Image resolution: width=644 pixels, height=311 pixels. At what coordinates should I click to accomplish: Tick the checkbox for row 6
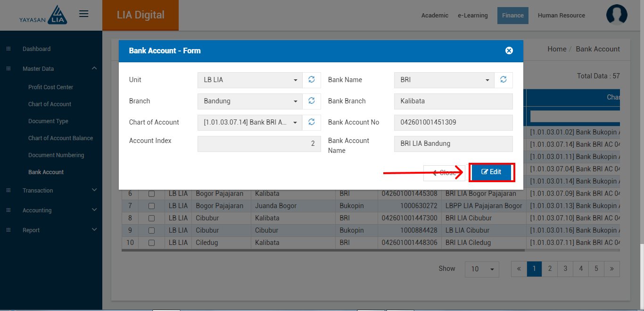tap(152, 193)
